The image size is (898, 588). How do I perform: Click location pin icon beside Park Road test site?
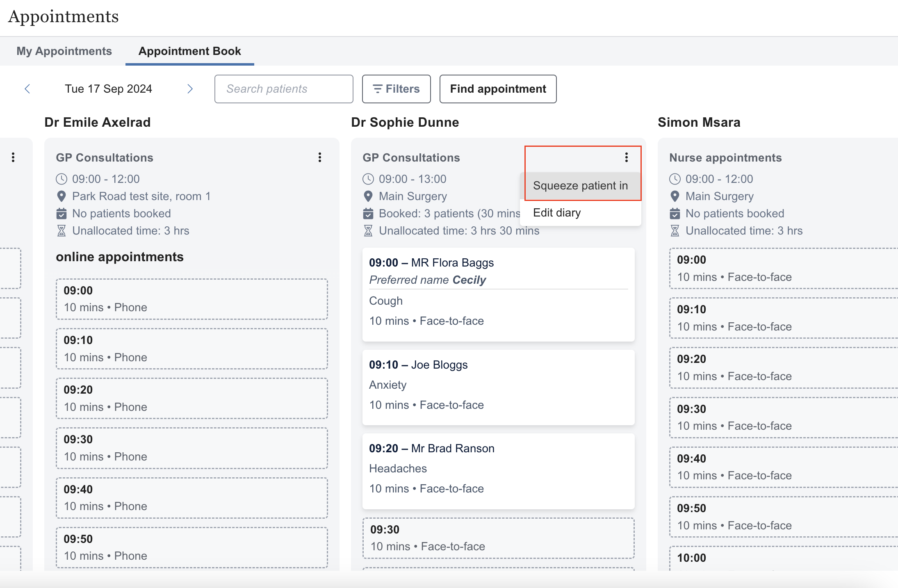62,196
